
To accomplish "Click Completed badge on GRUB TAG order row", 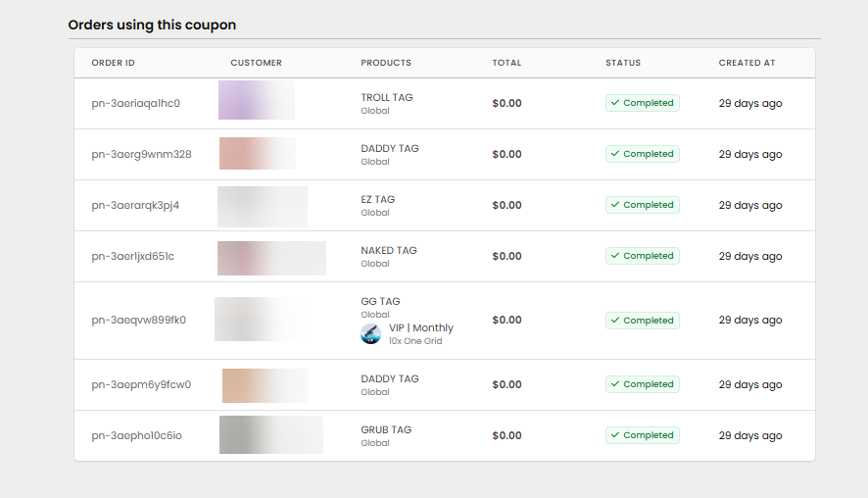I will (642, 435).
